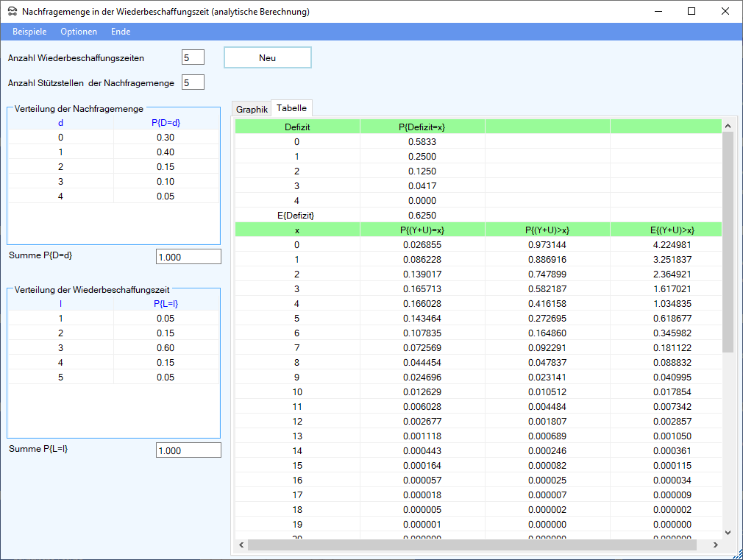Select the P{D=d} cell with 0.40
This screenshot has height=560, width=743.
[166, 152]
